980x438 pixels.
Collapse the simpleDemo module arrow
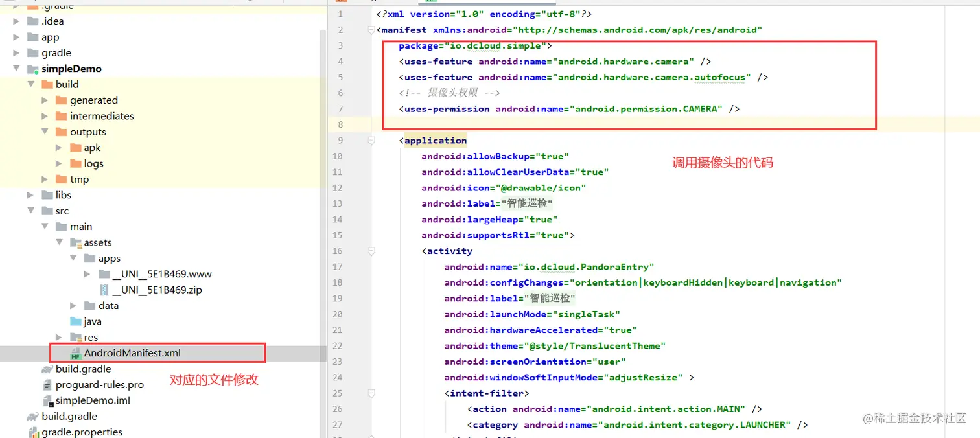17,69
